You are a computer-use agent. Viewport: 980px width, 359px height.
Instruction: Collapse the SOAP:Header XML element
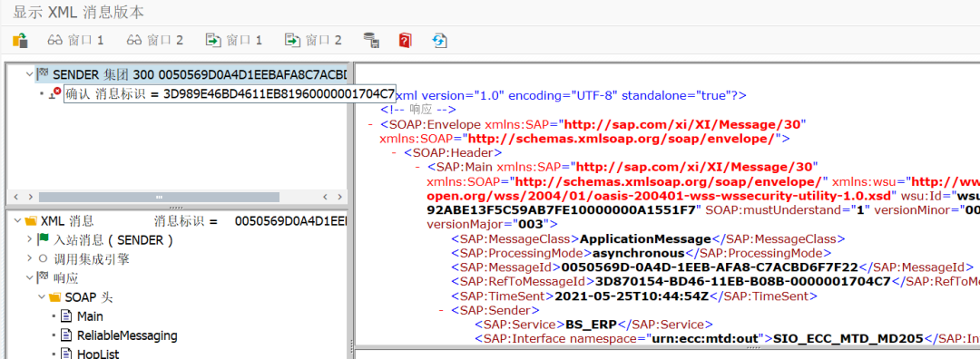coord(395,152)
